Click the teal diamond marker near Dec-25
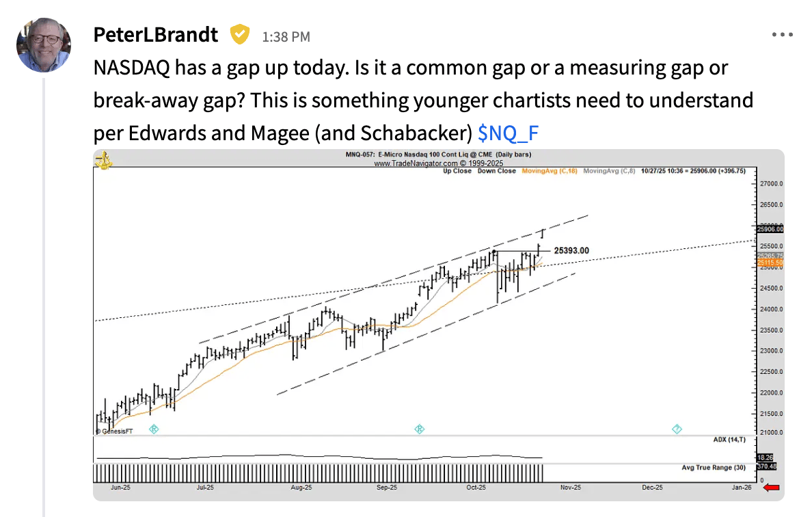 tap(677, 429)
